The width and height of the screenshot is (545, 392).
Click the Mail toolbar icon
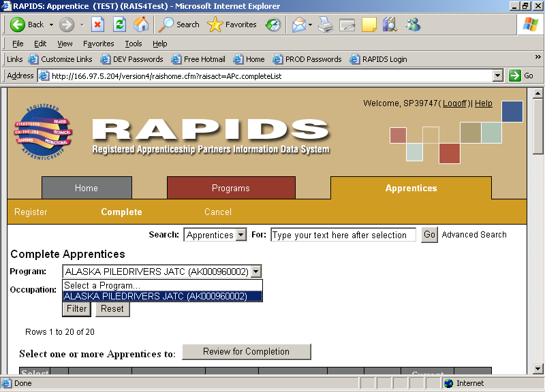click(x=298, y=25)
